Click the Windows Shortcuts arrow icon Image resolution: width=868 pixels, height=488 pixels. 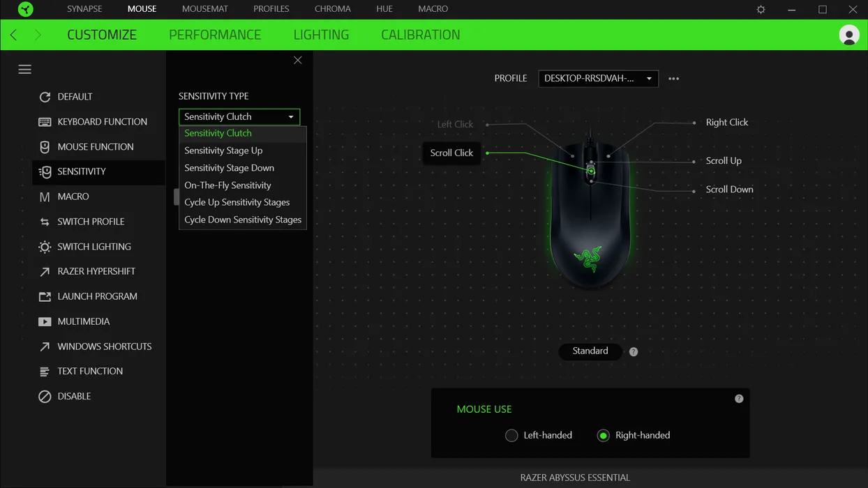pyautogui.click(x=45, y=346)
